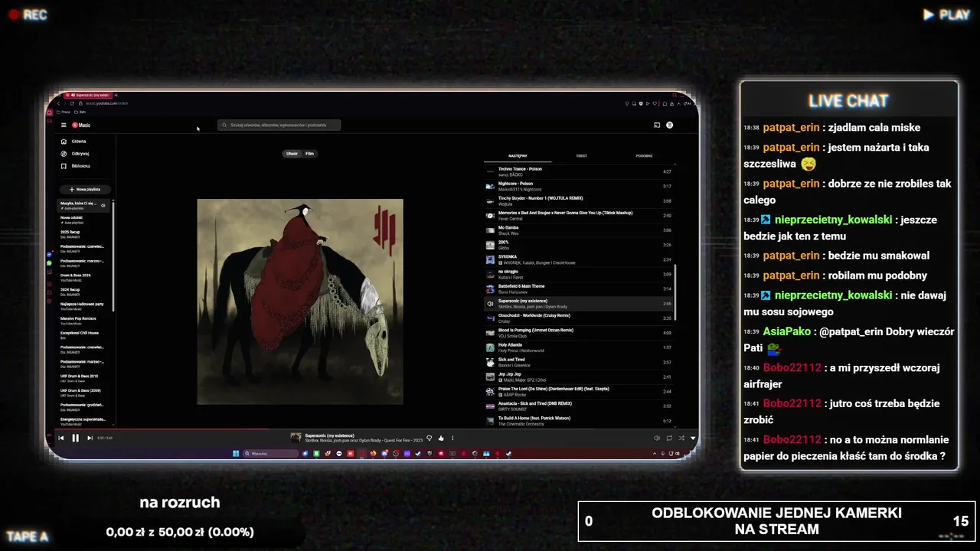This screenshot has width=980, height=551.
Task: Switch the view to Utwór
Action: (292, 154)
